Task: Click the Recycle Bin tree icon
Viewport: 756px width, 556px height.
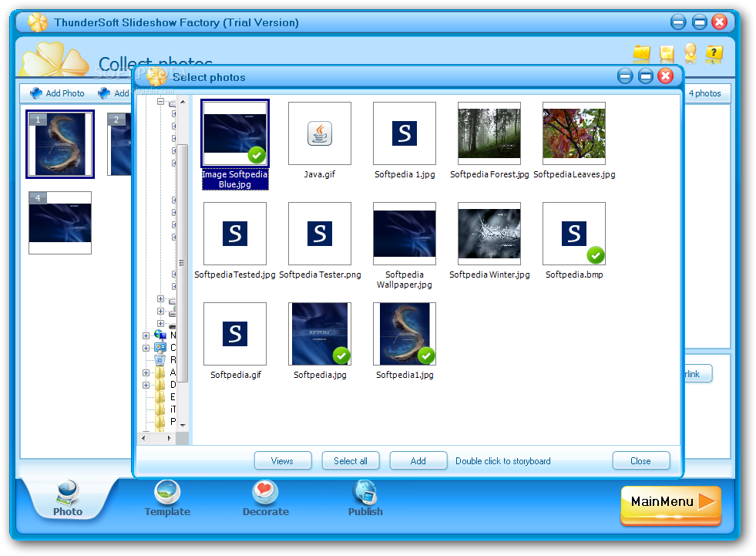Action: [160, 360]
